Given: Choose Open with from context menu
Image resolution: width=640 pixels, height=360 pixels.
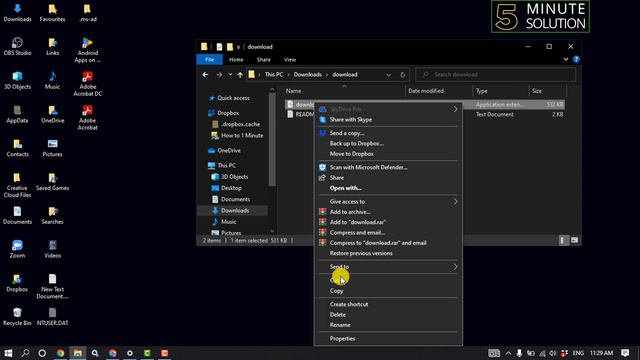Looking at the screenshot, I should tap(388, 188).
